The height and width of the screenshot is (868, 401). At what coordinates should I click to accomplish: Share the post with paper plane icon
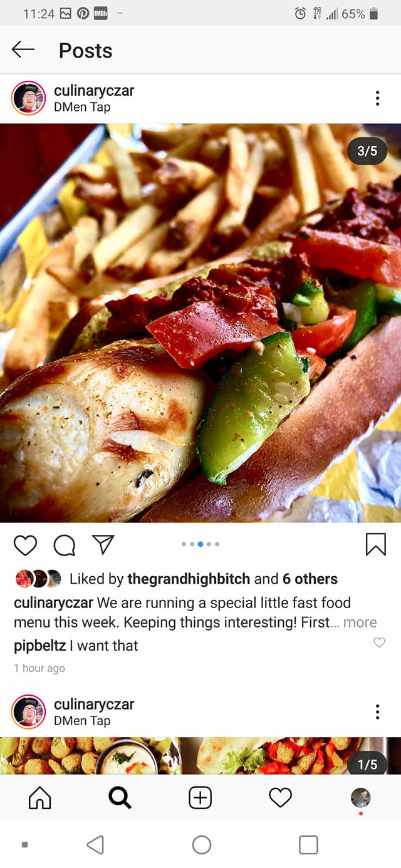pos(103,545)
